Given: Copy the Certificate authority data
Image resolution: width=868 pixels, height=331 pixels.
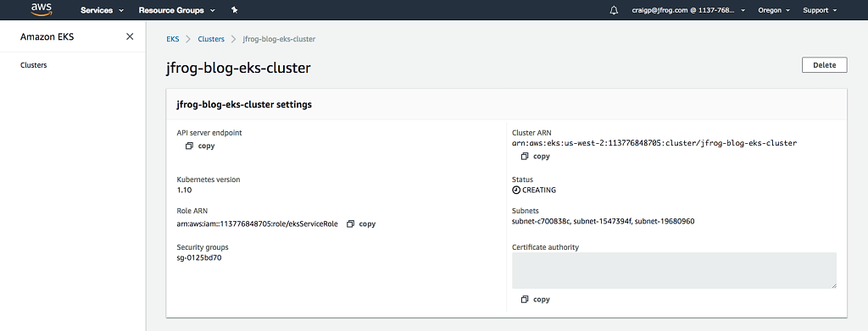Looking at the screenshot, I should click(536, 300).
